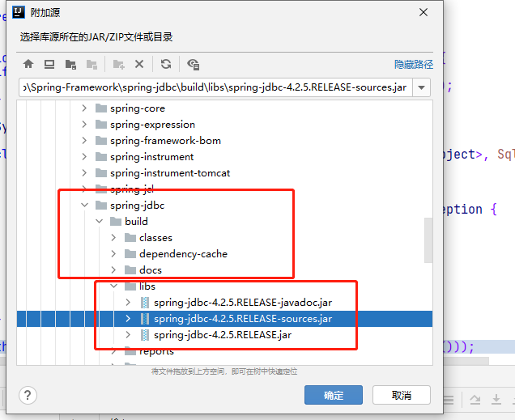Viewport: 515px width, 420px height.
Task: Expand the docs folder
Action: coord(113,269)
